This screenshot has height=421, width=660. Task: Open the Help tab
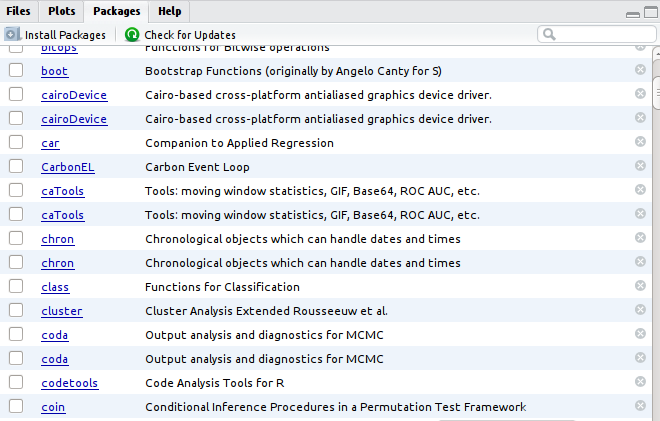169,11
